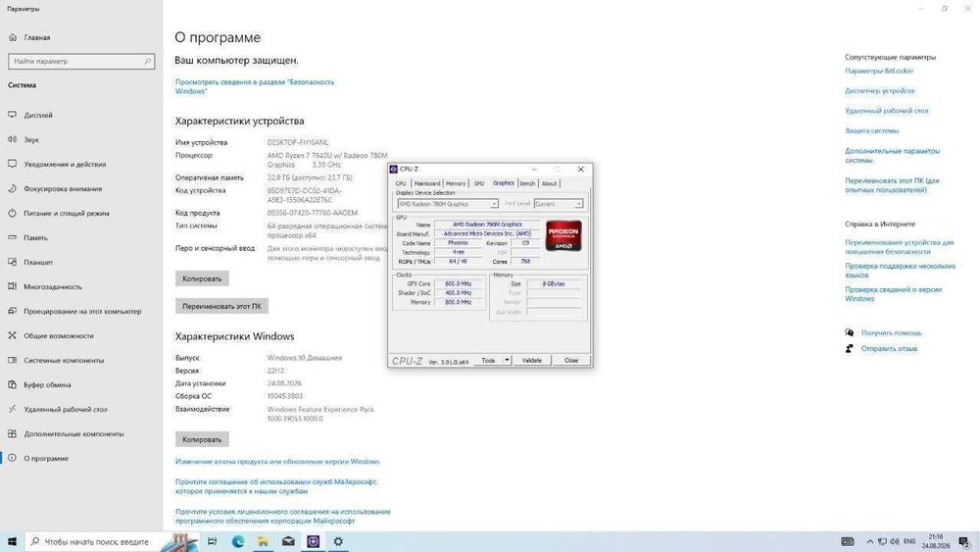Select Память storage section
The image size is (980, 552).
(35, 237)
